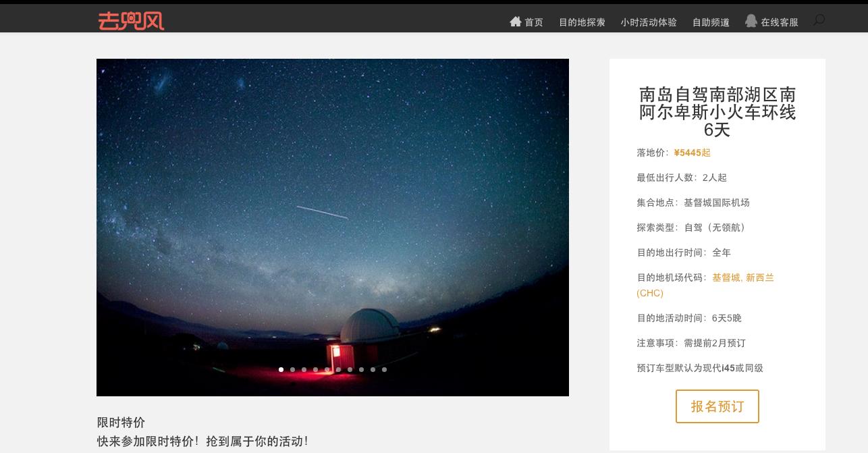Click the 去兜风 site logo
This screenshot has height=453, width=868.
click(x=131, y=21)
